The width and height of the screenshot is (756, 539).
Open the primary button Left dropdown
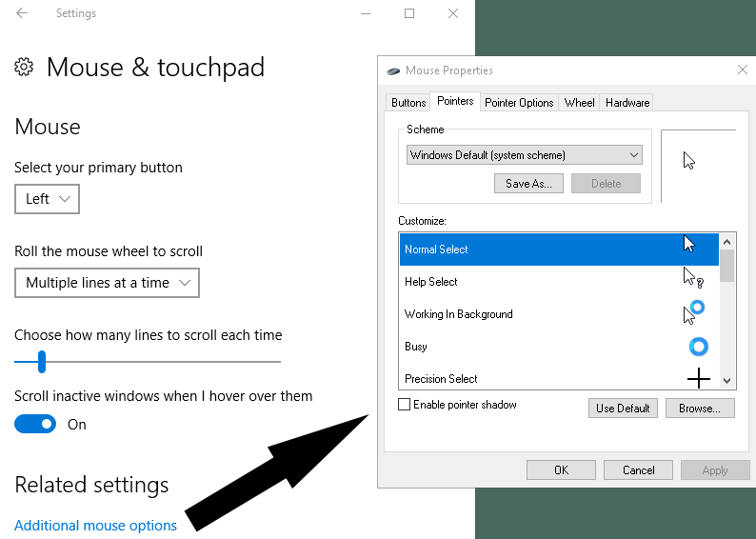(x=48, y=199)
